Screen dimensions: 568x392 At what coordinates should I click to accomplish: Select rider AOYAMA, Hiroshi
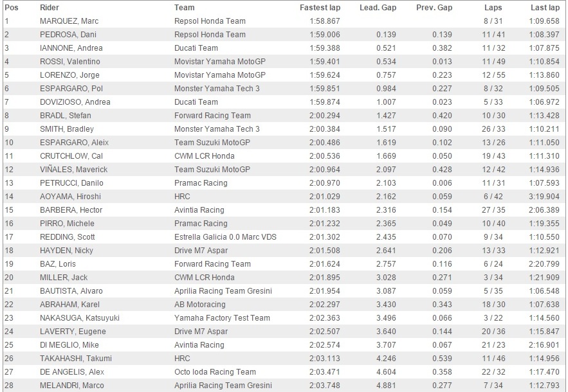70,197
